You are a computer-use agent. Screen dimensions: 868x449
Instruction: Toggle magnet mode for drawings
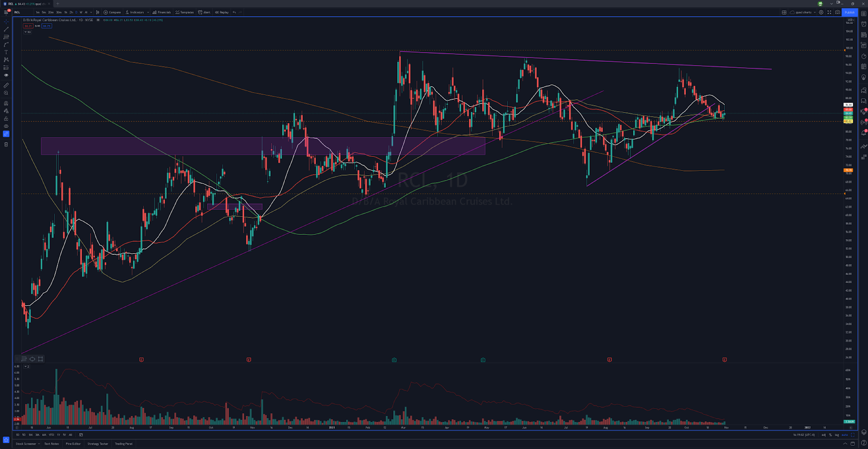pyautogui.click(x=6, y=103)
